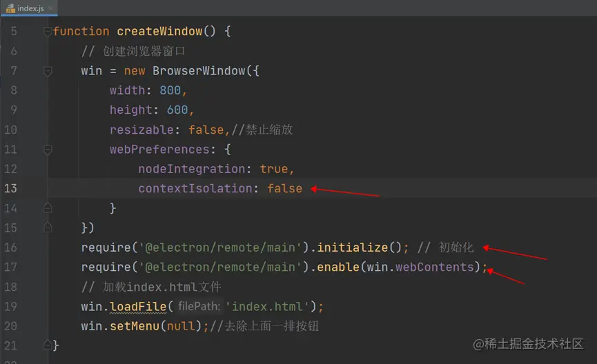597x364 pixels.
Task: Click line number 13 in the gutter
Action: [10, 188]
